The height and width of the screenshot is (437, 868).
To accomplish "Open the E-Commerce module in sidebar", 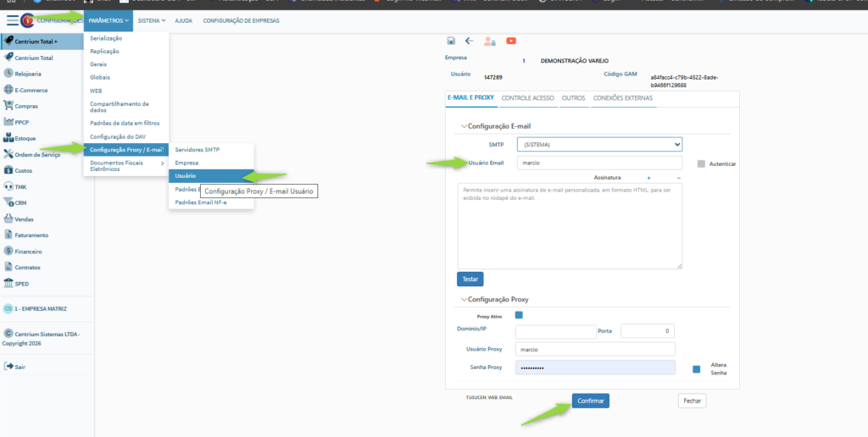I will (x=31, y=90).
